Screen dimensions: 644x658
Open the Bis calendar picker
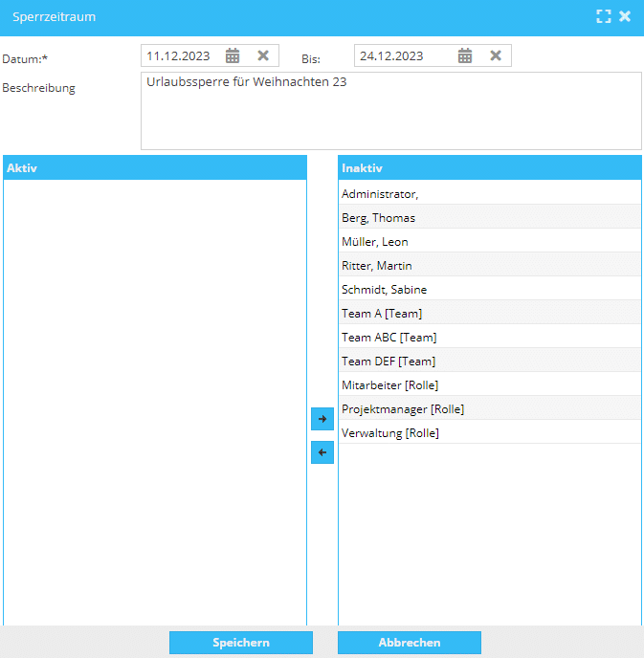[x=465, y=55]
